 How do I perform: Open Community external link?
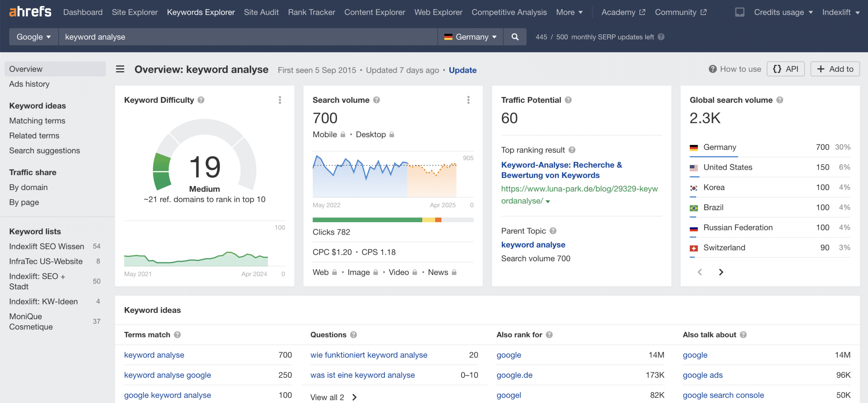click(x=681, y=12)
